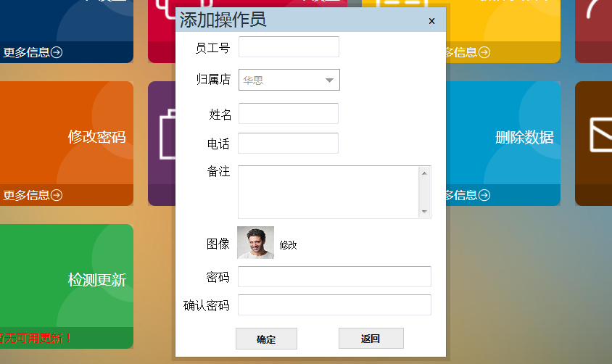Focus the 确认密码 input field

334,305
